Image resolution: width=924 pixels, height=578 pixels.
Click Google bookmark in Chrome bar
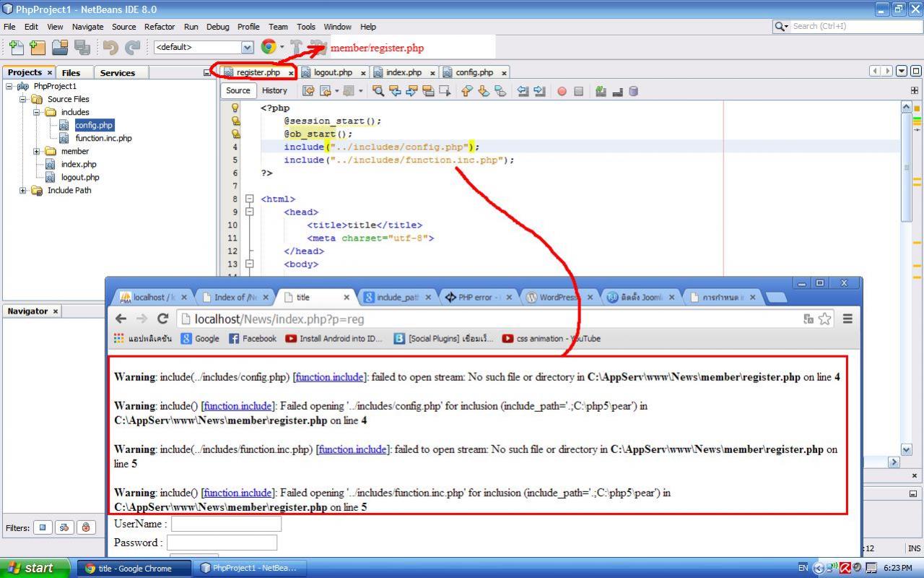[200, 338]
